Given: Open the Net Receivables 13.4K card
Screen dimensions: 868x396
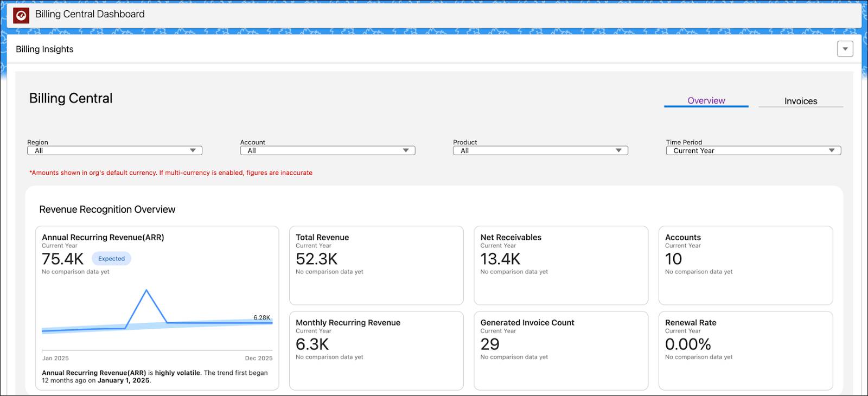Looking at the screenshot, I should click(561, 265).
